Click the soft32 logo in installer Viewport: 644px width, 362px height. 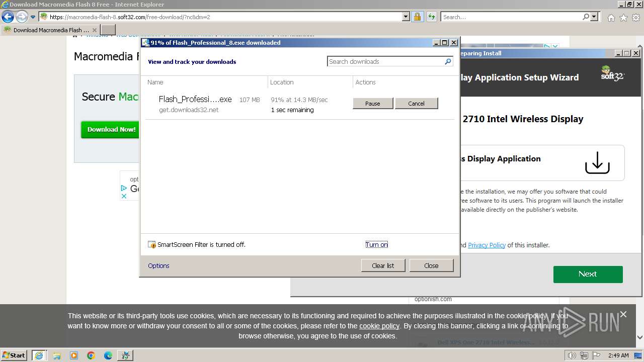[x=612, y=73]
